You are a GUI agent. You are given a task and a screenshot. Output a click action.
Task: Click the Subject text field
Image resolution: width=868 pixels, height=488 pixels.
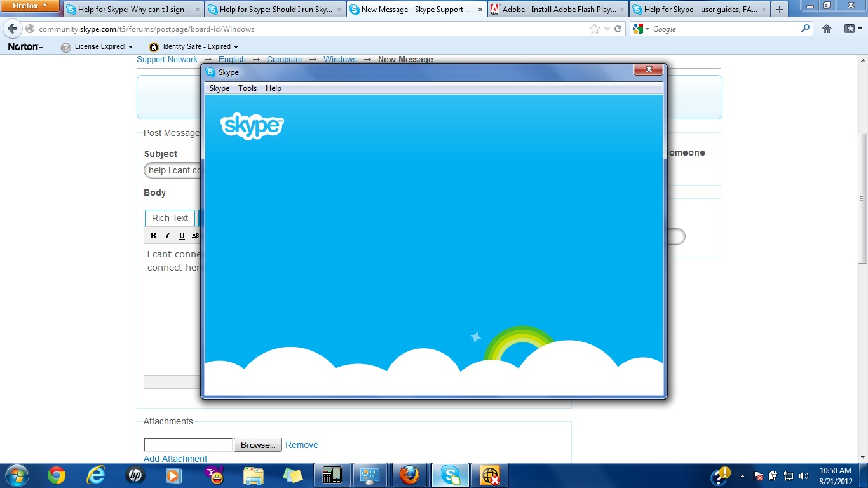pos(173,170)
